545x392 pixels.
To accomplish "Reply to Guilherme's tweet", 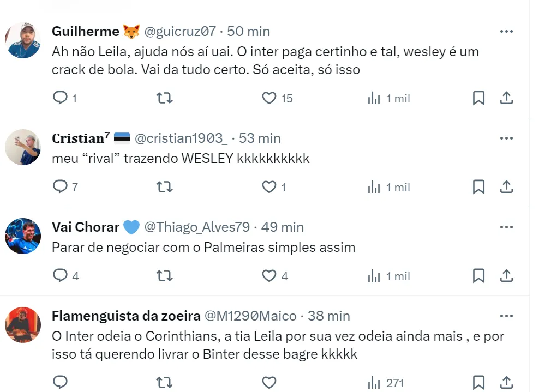I will pos(60,98).
